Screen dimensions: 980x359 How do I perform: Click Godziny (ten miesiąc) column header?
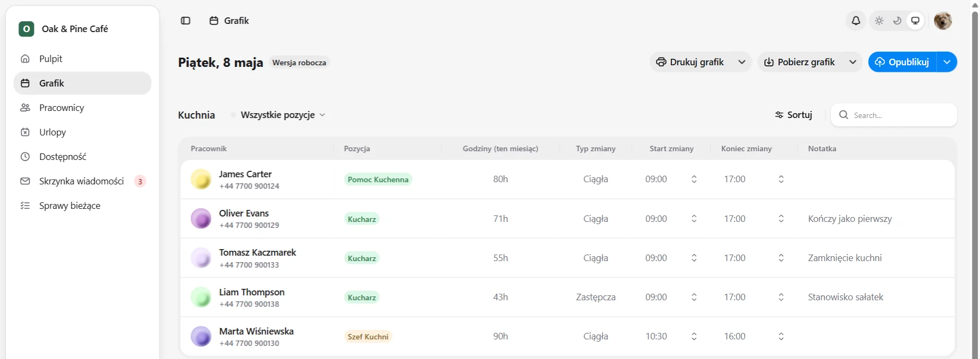pos(500,148)
